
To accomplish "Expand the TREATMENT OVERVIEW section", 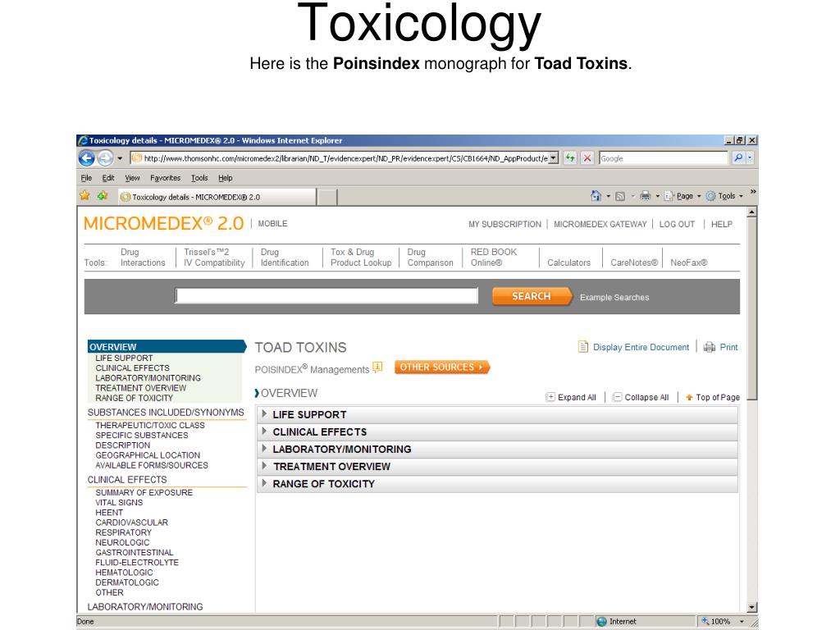I will [x=498, y=466].
